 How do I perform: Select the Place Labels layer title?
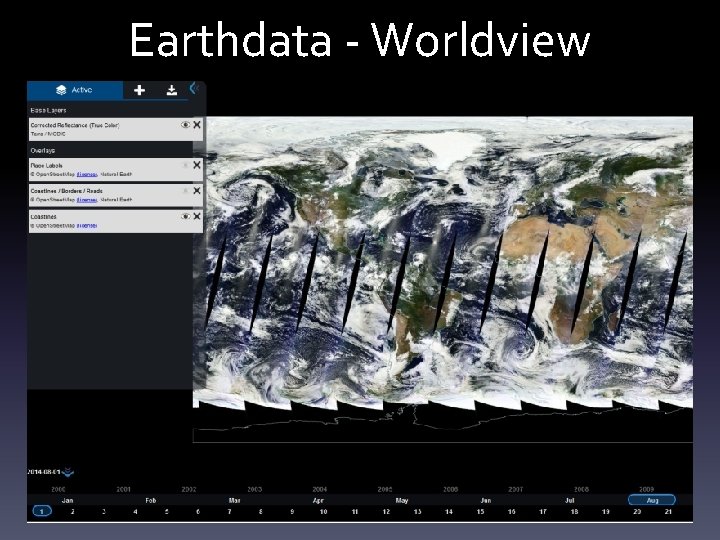click(x=46, y=165)
